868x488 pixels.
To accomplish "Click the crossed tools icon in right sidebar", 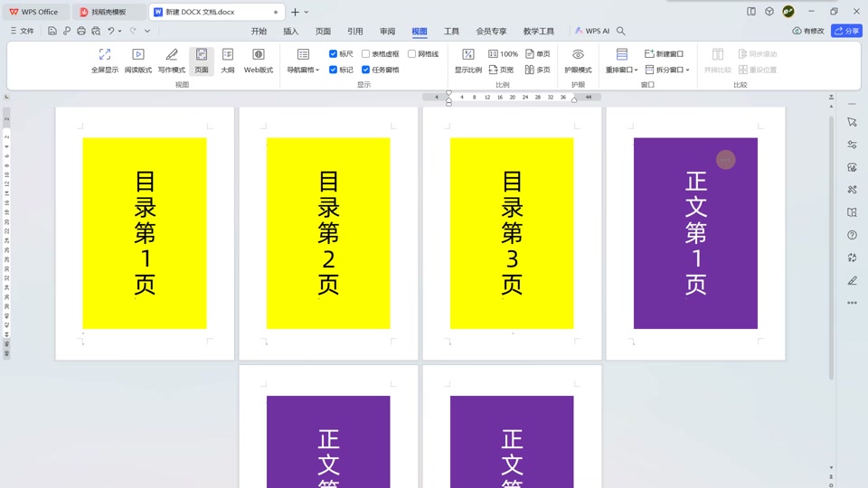I will click(852, 190).
